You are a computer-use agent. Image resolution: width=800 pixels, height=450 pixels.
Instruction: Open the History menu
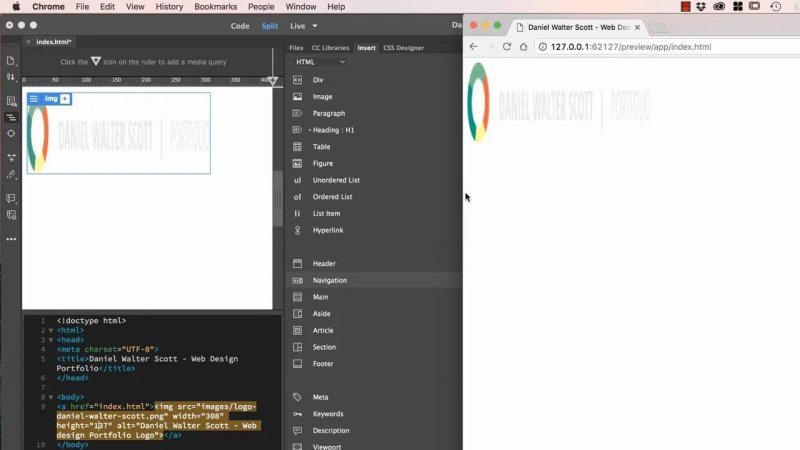pyautogui.click(x=169, y=7)
